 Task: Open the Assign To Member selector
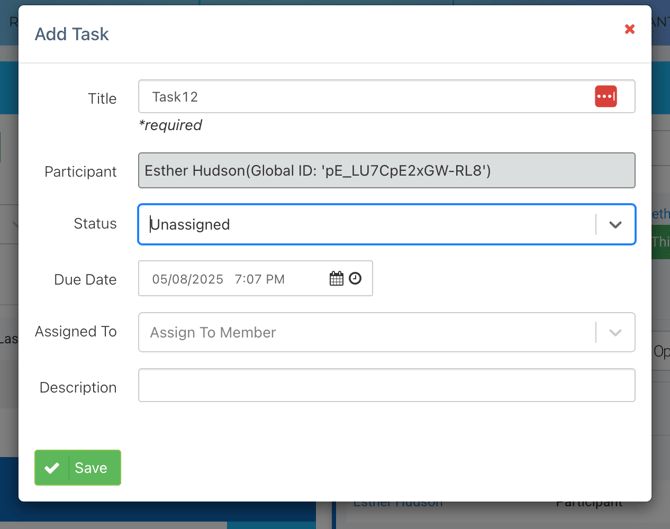[x=365, y=333]
